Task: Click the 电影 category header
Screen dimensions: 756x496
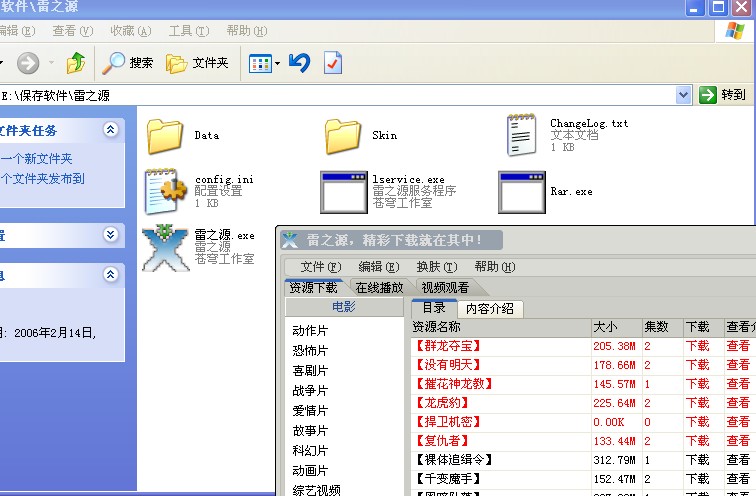Action: pyautogui.click(x=344, y=307)
